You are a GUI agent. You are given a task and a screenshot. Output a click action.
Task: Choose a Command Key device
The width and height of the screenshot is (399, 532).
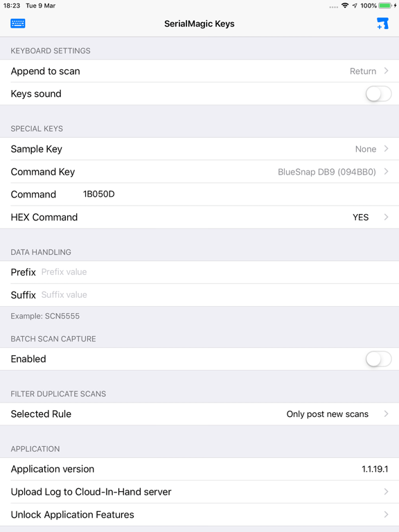199,172
